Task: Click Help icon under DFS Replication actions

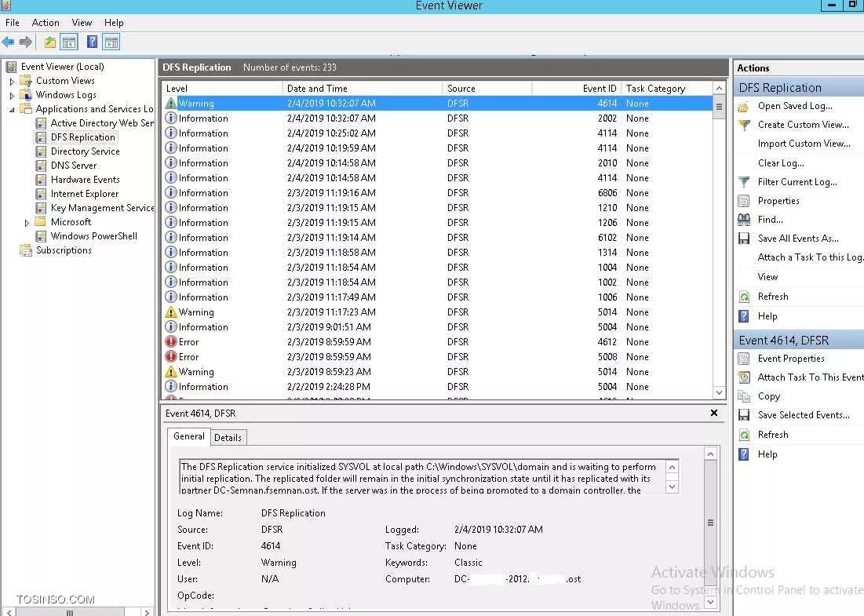Action: coord(744,316)
